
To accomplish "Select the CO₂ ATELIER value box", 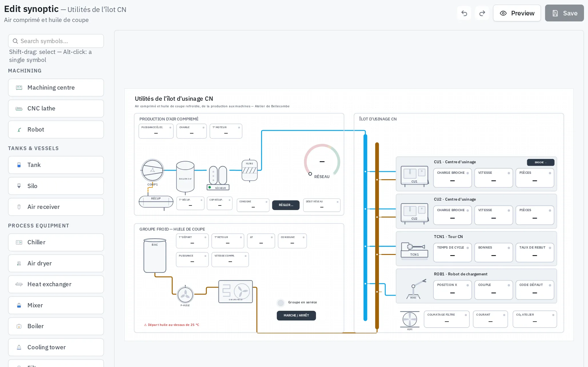I will [x=535, y=319].
